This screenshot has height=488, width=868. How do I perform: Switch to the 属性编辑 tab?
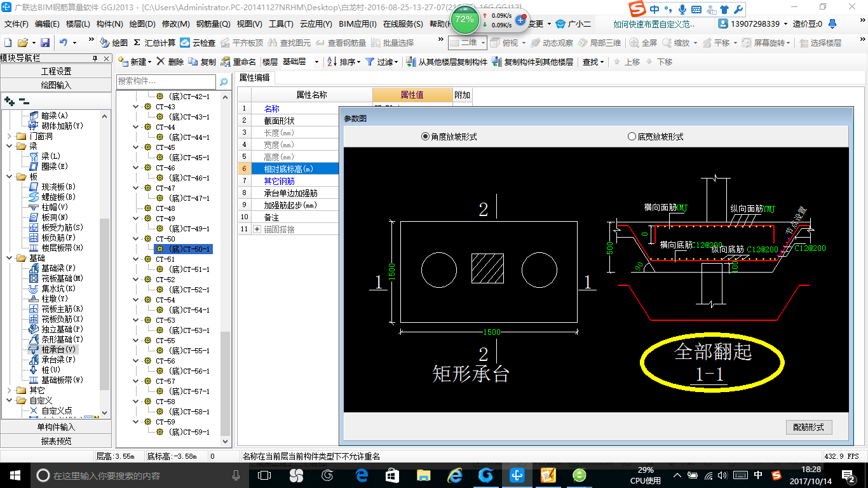[x=254, y=78]
